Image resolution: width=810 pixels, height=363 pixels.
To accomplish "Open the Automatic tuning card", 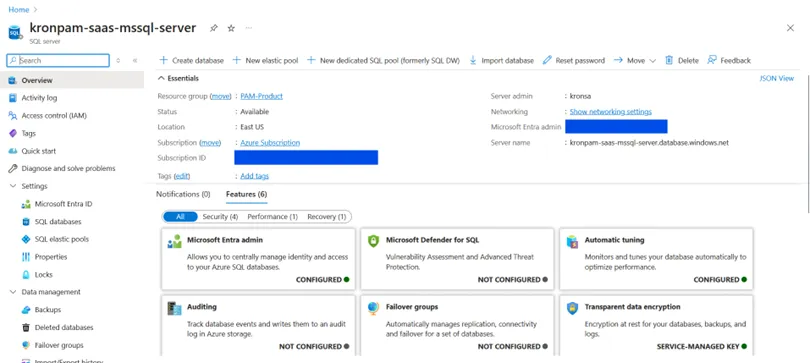I will click(x=656, y=259).
